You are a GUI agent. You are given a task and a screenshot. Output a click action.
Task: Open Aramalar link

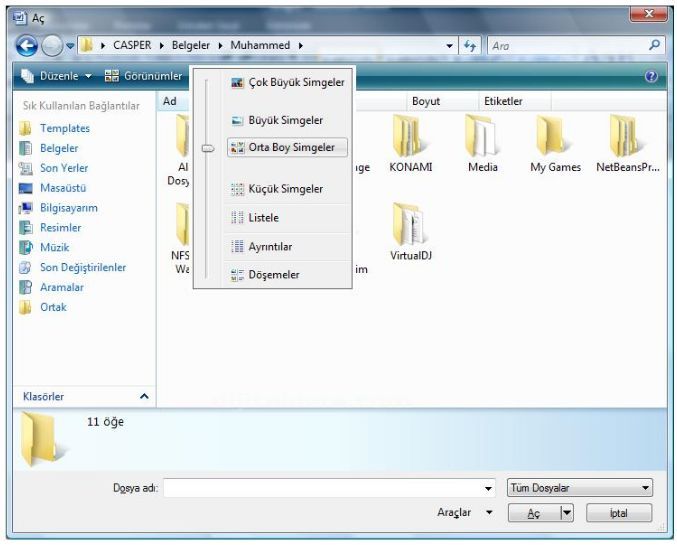62,287
